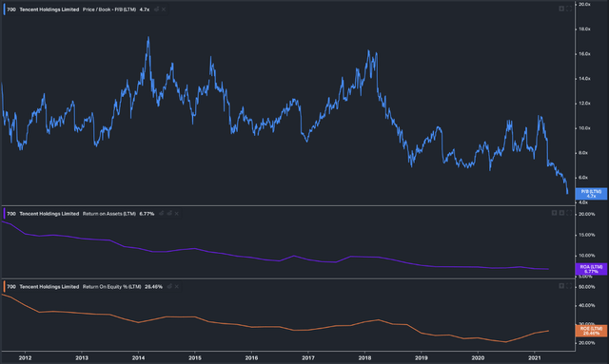Click the orange ROE (LTM) 26.46% axis tag
Screen dimensions: 609x364
pos(591,331)
